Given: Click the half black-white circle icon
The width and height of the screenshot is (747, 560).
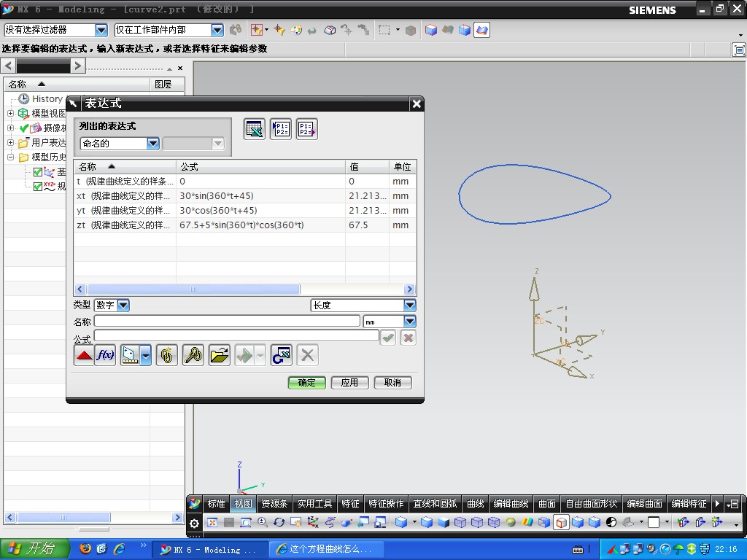Looking at the screenshot, I should 611,522.
